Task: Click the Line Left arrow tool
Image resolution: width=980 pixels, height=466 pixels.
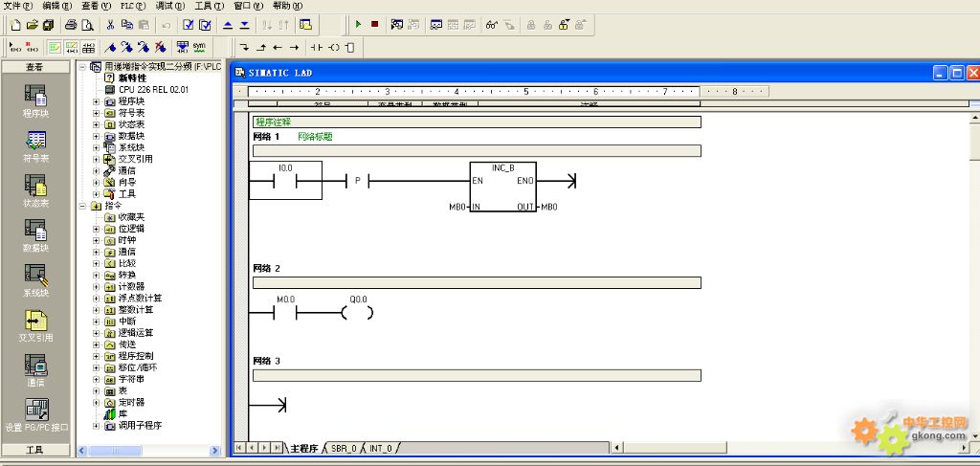Action: click(278, 47)
